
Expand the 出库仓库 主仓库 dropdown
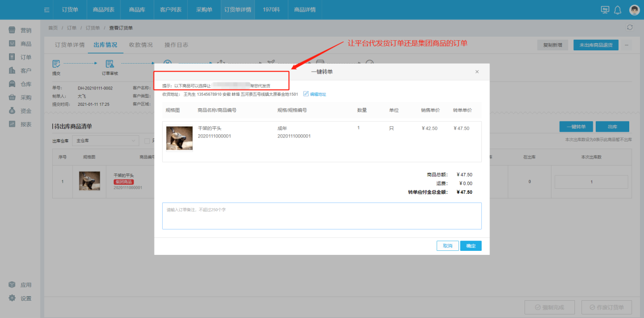[105, 141]
